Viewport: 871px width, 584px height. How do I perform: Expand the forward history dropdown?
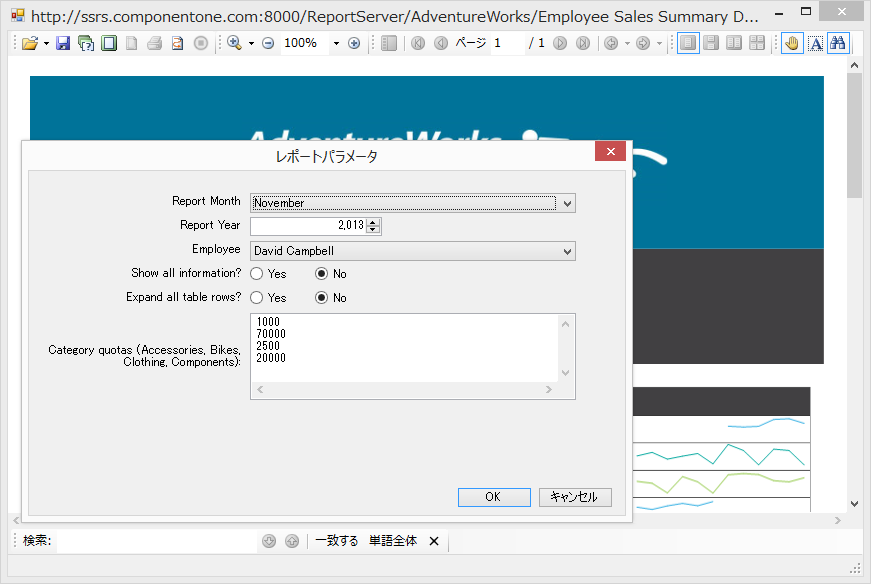tap(659, 43)
